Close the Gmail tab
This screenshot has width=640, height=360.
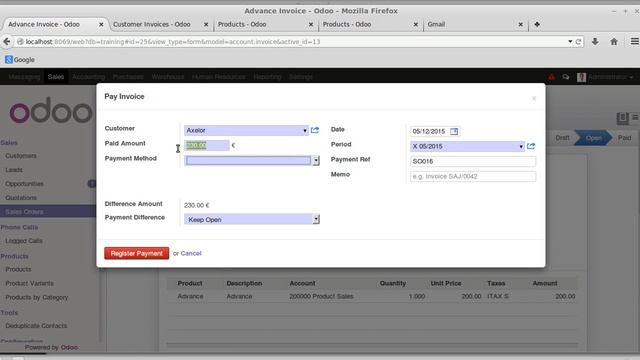tap(520, 24)
